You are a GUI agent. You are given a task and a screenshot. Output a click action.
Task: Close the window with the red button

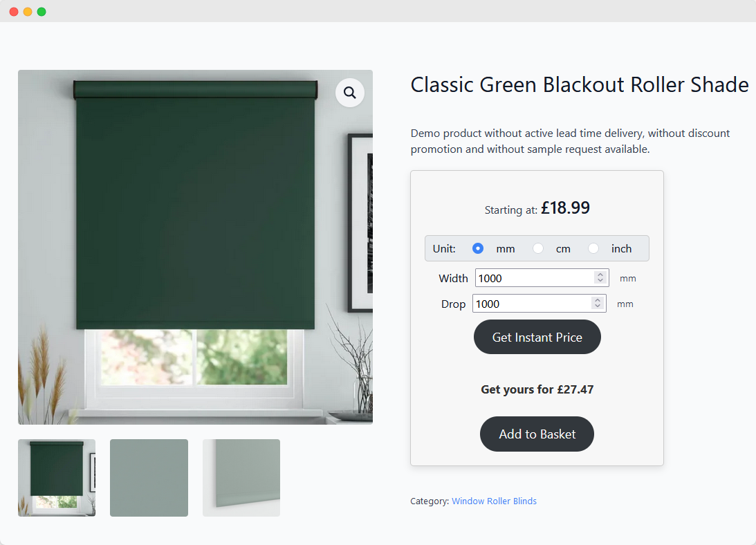click(14, 12)
